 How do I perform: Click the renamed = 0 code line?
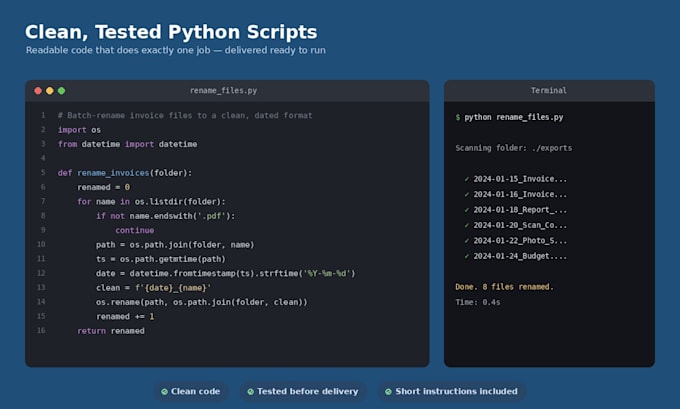pos(104,187)
